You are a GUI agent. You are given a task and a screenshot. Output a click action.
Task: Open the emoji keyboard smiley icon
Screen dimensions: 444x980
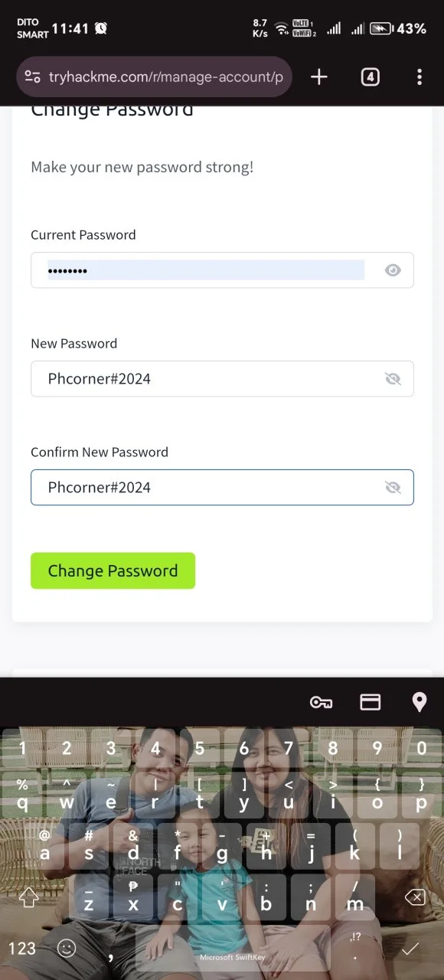67,948
